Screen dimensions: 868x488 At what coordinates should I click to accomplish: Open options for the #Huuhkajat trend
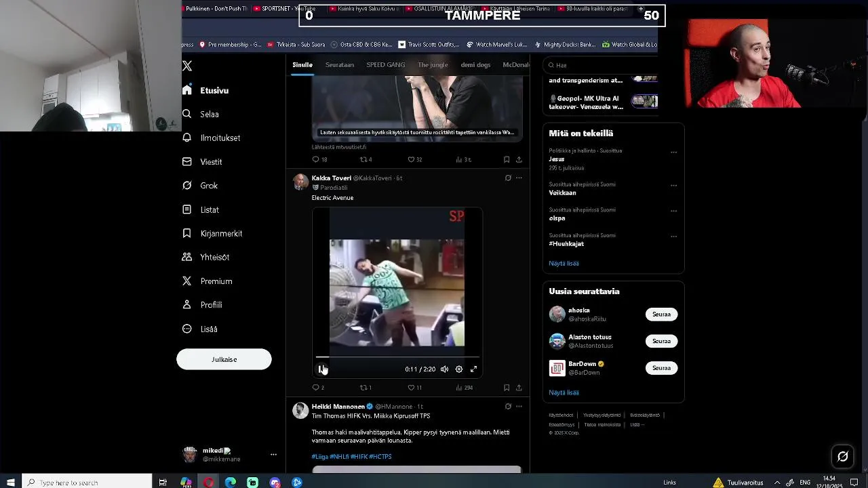click(673, 236)
